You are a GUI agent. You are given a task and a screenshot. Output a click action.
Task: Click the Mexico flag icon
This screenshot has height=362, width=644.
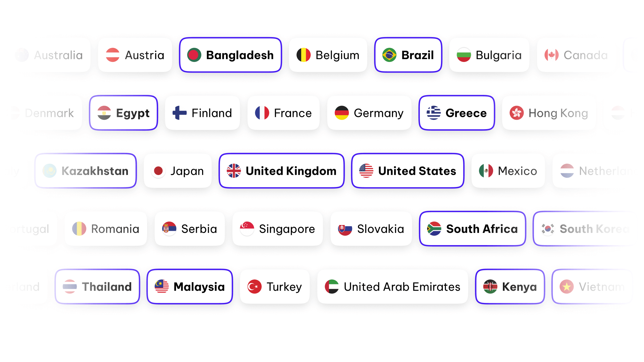click(486, 171)
